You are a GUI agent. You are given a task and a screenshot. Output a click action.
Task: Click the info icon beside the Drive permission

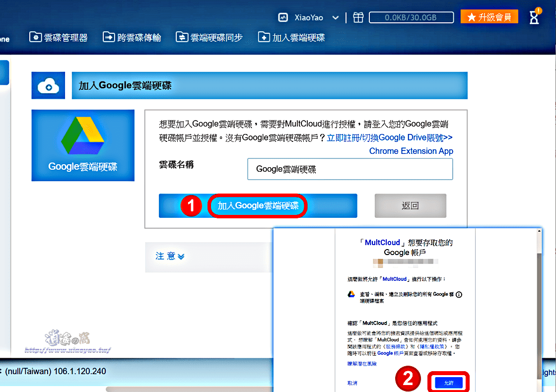click(x=459, y=295)
